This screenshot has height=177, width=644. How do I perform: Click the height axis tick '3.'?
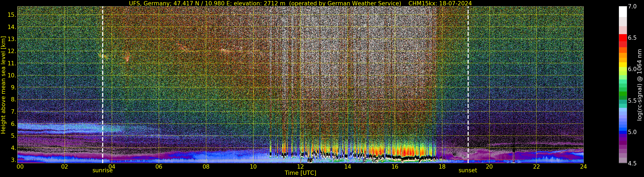[x=13, y=160]
